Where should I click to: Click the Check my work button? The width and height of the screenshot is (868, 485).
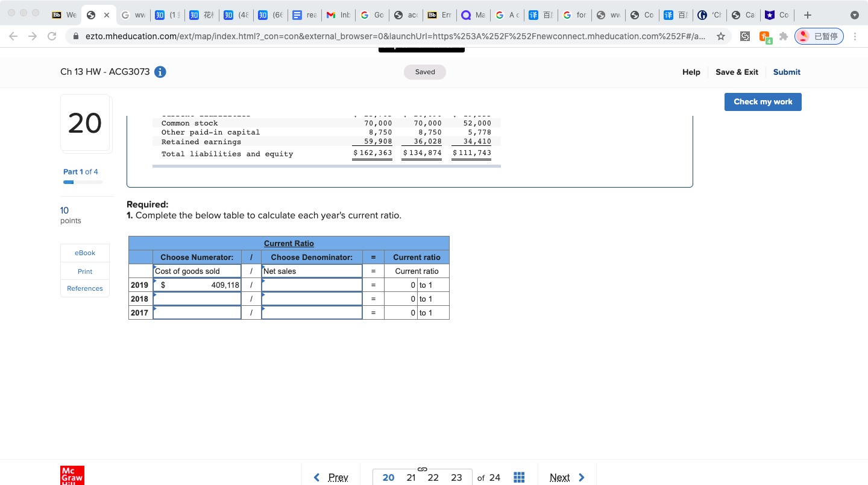tap(763, 101)
